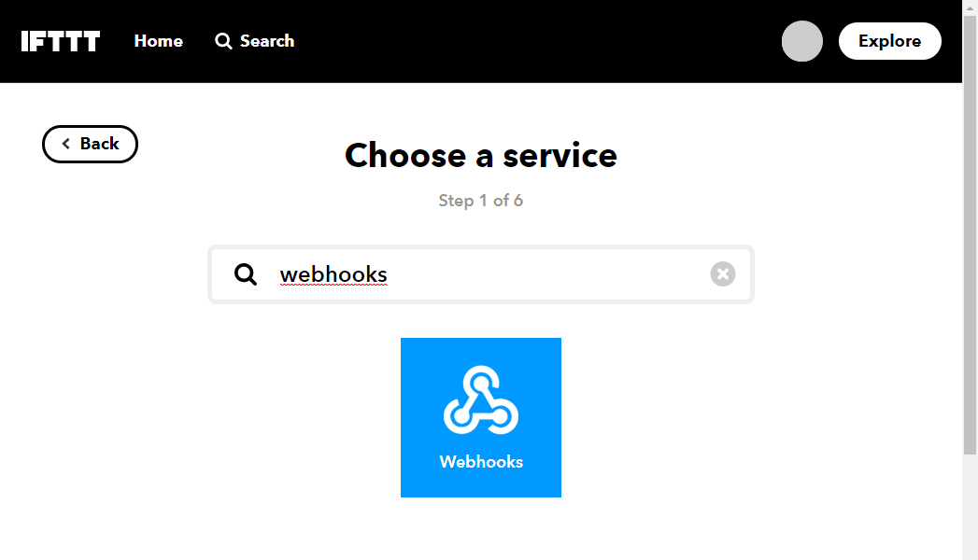Click the Explore button
978x560 pixels.
coord(889,41)
